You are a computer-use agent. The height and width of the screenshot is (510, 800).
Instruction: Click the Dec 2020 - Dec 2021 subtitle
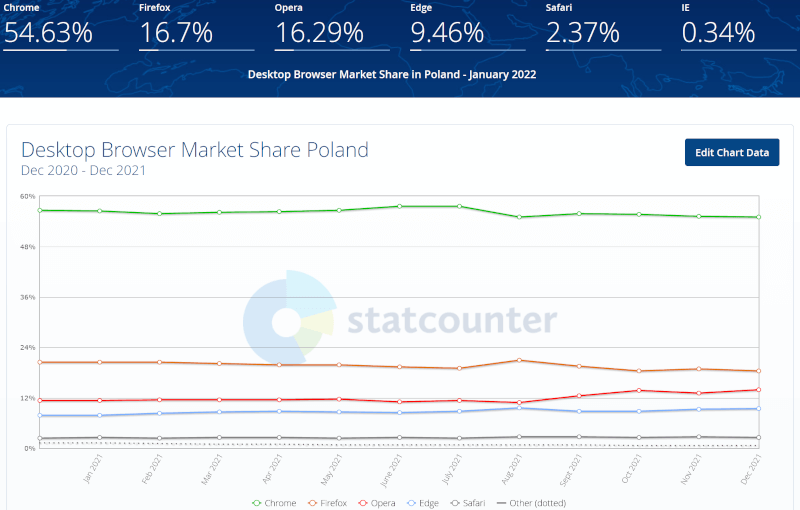[x=83, y=170]
